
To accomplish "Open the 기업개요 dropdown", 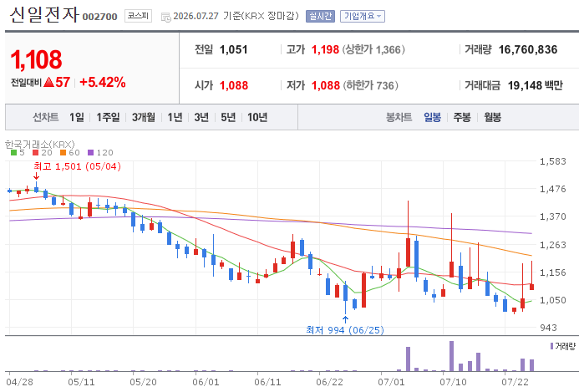I will (x=363, y=16).
